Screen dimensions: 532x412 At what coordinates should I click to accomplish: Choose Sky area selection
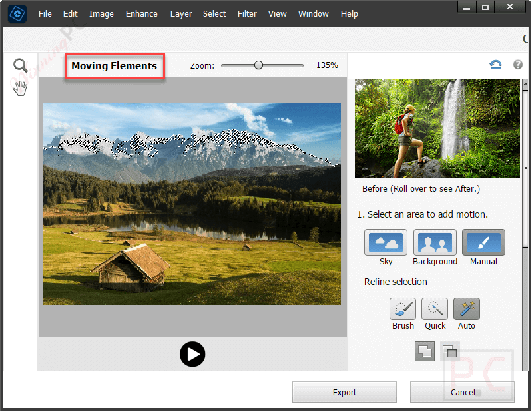coord(386,242)
